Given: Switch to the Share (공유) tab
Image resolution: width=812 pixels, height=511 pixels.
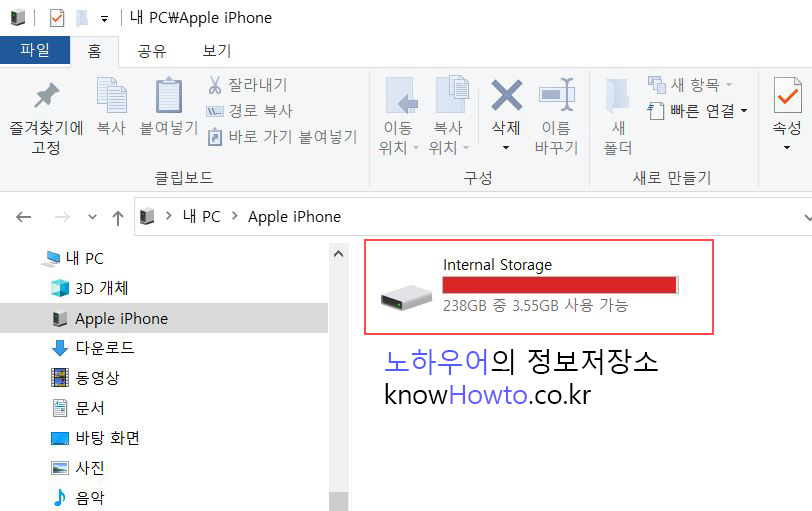Looking at the screenshot, I should [151, 51].
